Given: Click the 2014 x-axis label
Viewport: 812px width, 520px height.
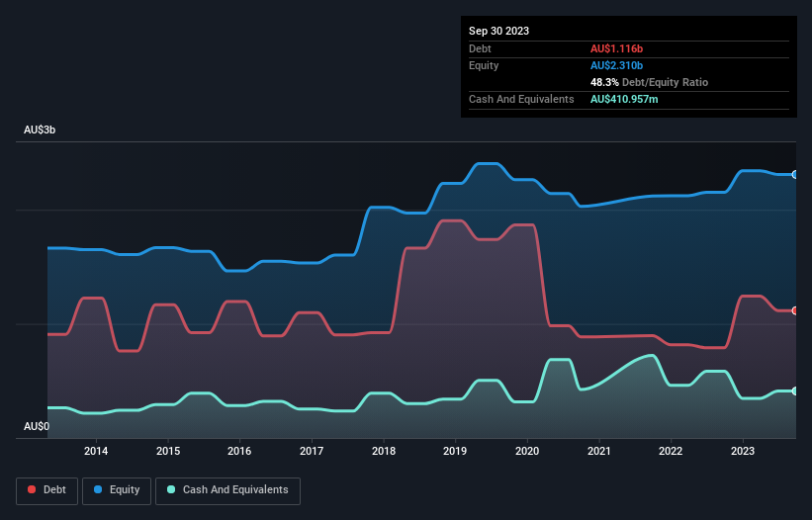Looking at the screenshot, I should (96, 451).
